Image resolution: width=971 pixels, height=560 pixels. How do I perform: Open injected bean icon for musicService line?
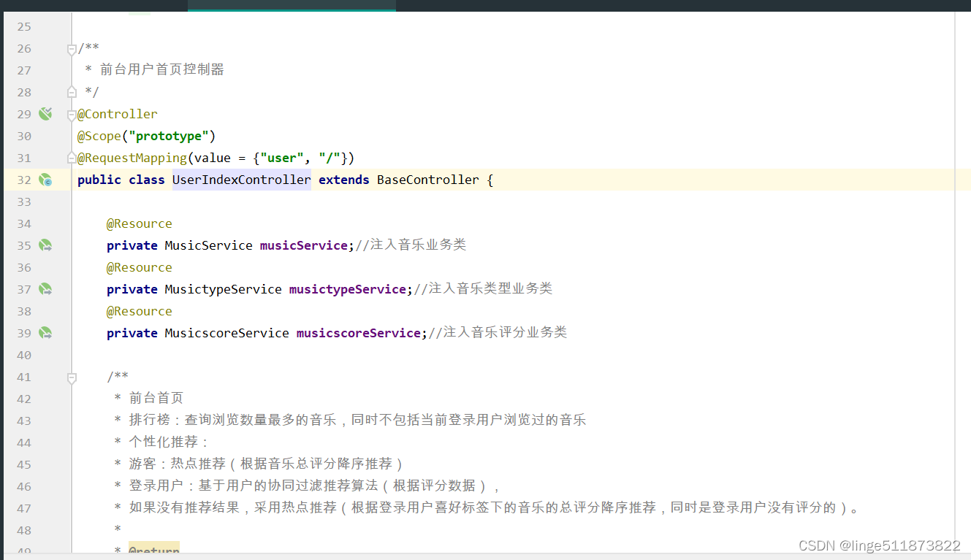[x=45, y=245]
